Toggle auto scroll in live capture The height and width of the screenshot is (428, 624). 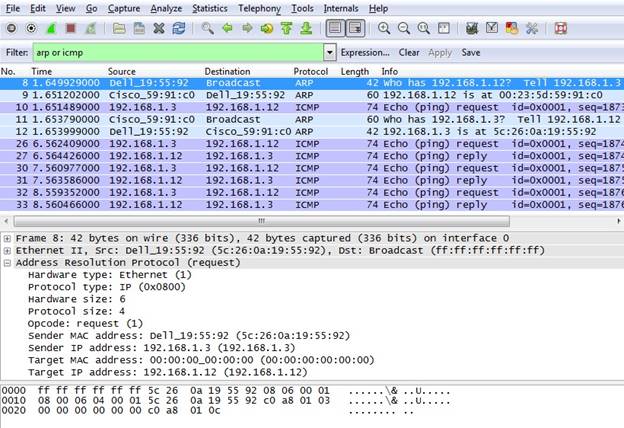[355, 28]
